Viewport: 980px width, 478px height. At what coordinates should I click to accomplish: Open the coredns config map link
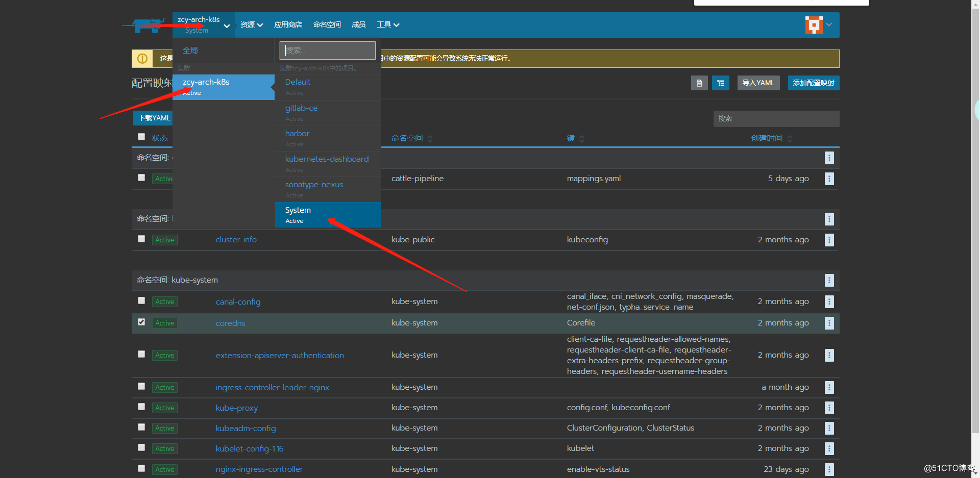point(230,323)
